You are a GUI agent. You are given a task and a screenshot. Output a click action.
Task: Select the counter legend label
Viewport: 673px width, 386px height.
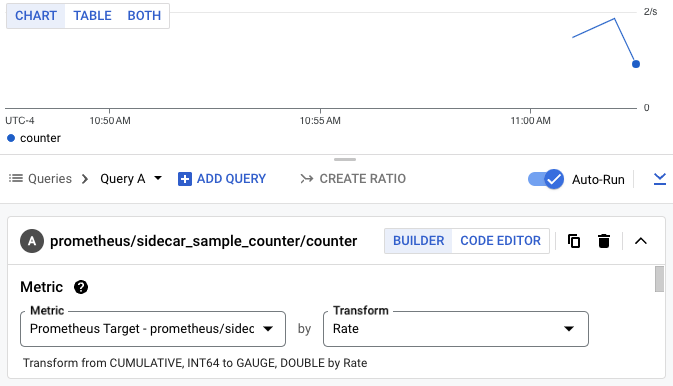[x=40, y=138]
